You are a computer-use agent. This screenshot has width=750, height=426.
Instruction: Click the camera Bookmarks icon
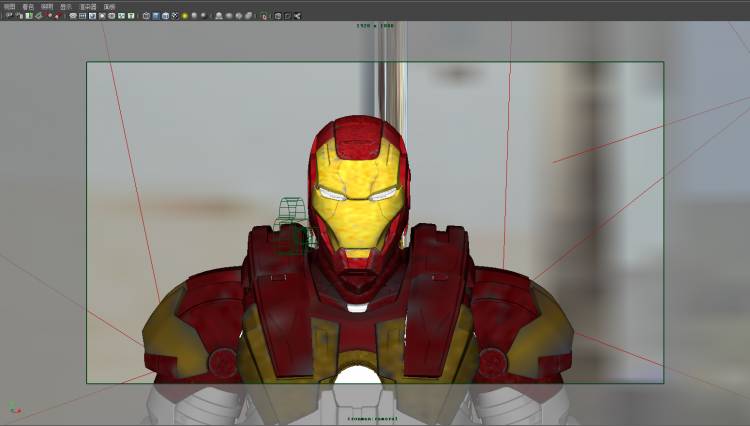coord(39,16)
